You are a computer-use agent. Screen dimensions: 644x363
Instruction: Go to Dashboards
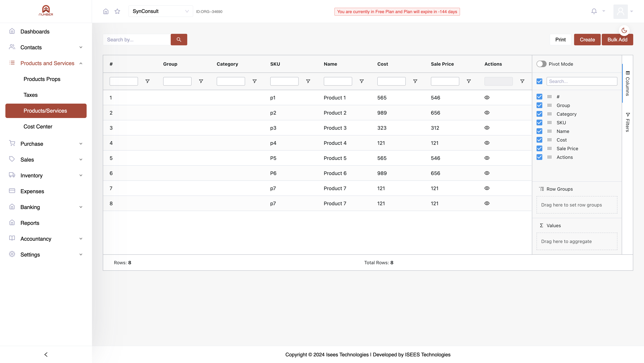pyautogui.click(x=46, y=31)
